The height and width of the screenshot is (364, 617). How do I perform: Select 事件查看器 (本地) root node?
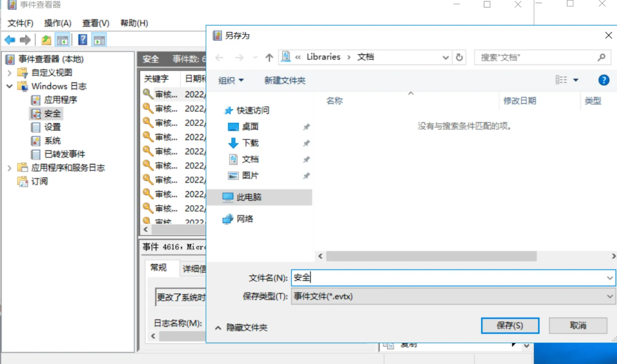(x=51, y=59)
